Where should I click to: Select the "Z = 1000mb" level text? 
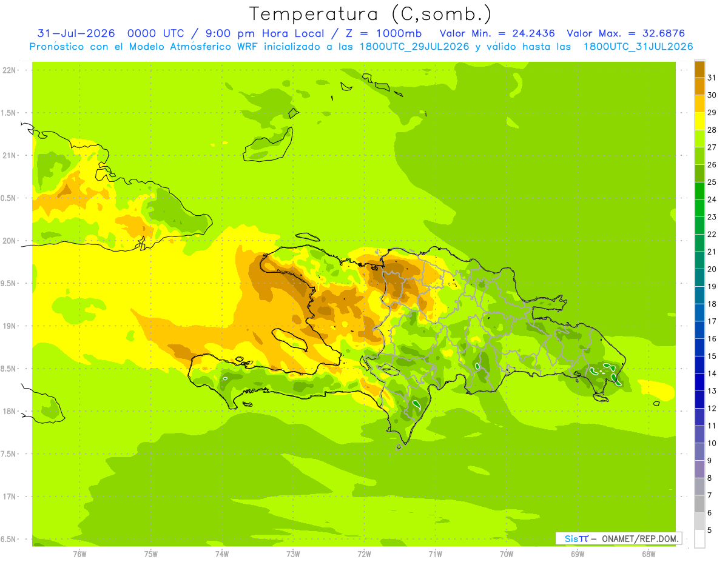pyautogui.click(x=384, y=33)
